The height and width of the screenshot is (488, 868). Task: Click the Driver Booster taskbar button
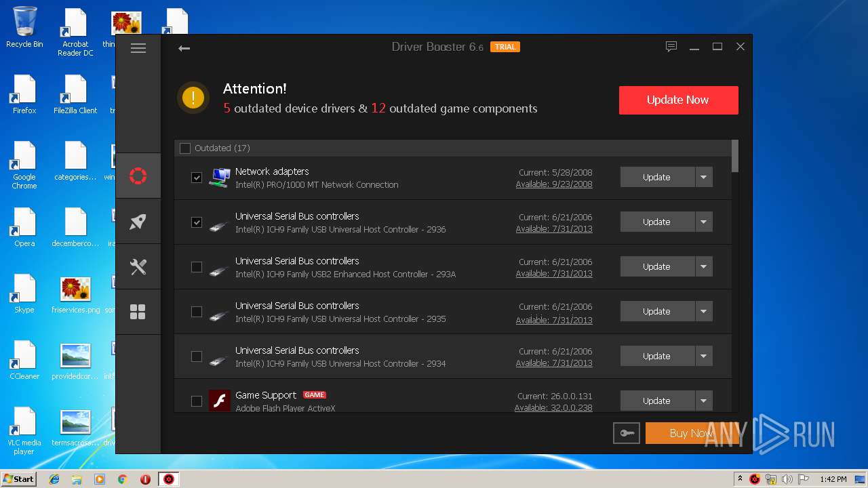coord(169,479)
